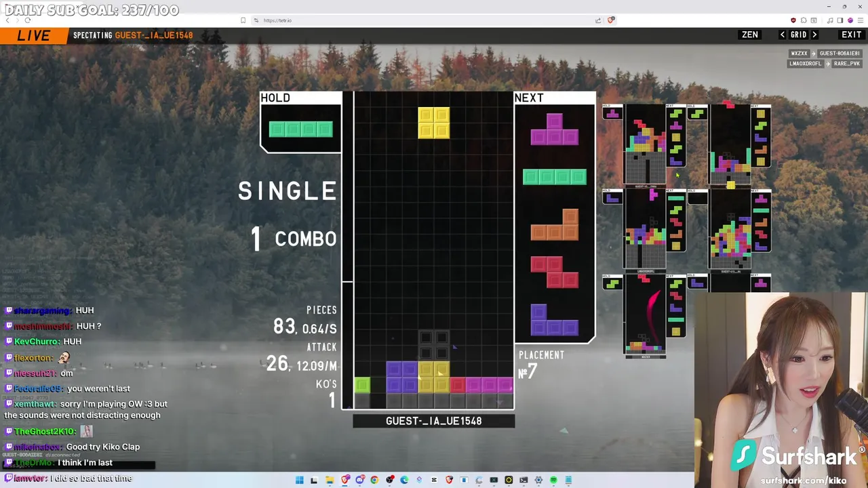This screenshot has height=488, width=868.
Task: Click the teal I-piece in the HOLD box
Action: coord(300,129)
